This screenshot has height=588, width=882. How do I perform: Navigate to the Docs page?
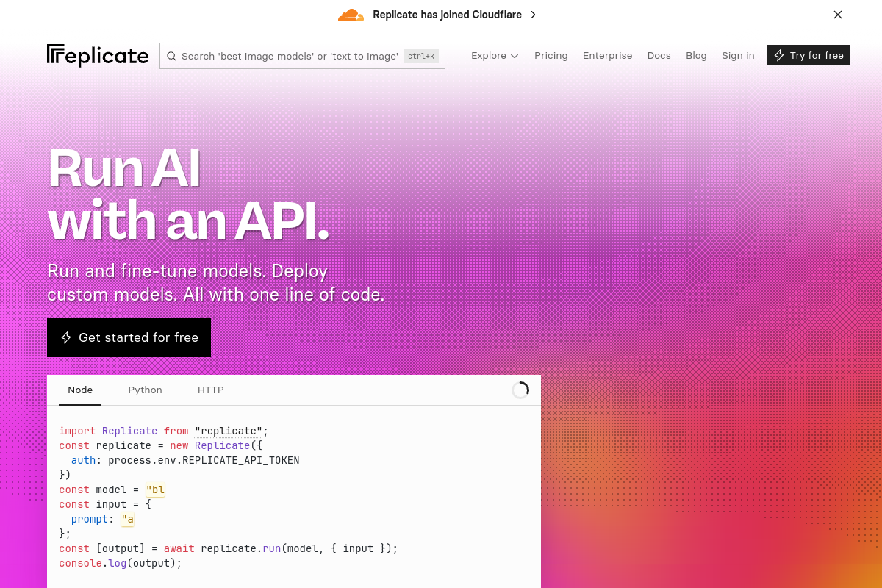coord(659,55)
